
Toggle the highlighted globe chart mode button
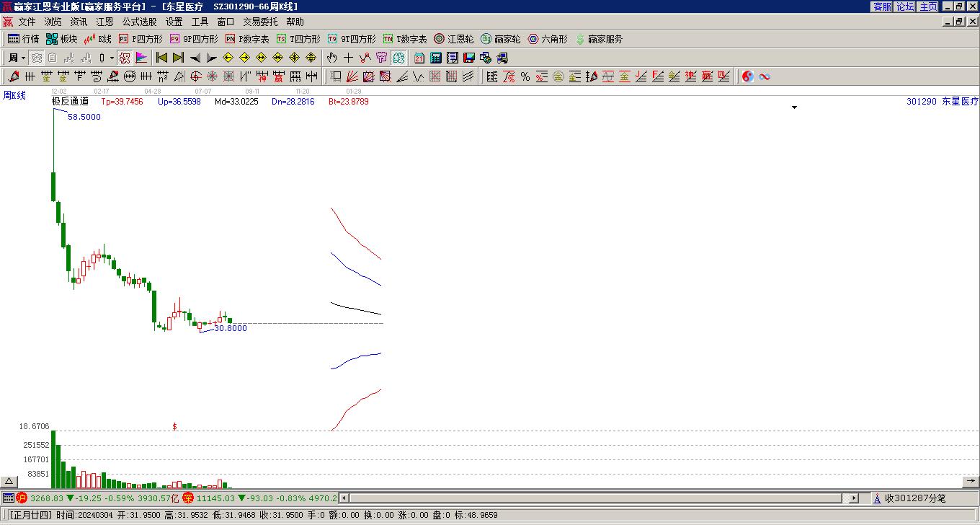tap(399, 58)
